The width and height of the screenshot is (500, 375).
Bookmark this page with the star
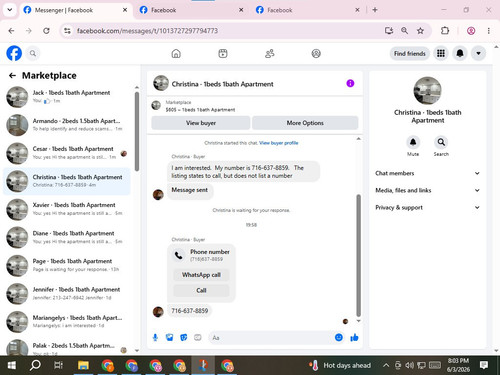(x=420, y=31)
